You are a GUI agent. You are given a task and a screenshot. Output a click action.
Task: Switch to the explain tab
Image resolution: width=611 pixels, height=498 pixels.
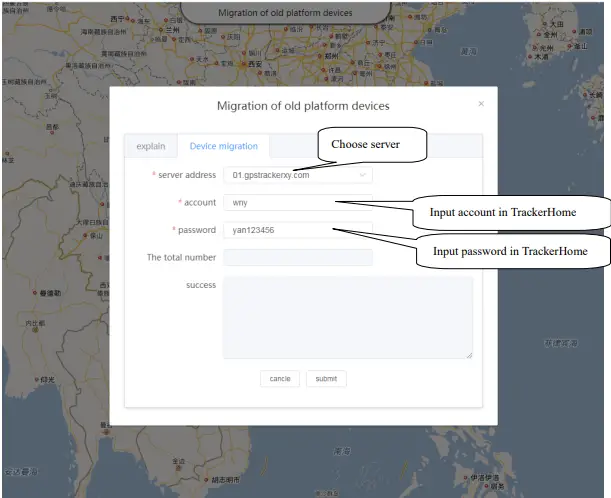pos(151,146)
